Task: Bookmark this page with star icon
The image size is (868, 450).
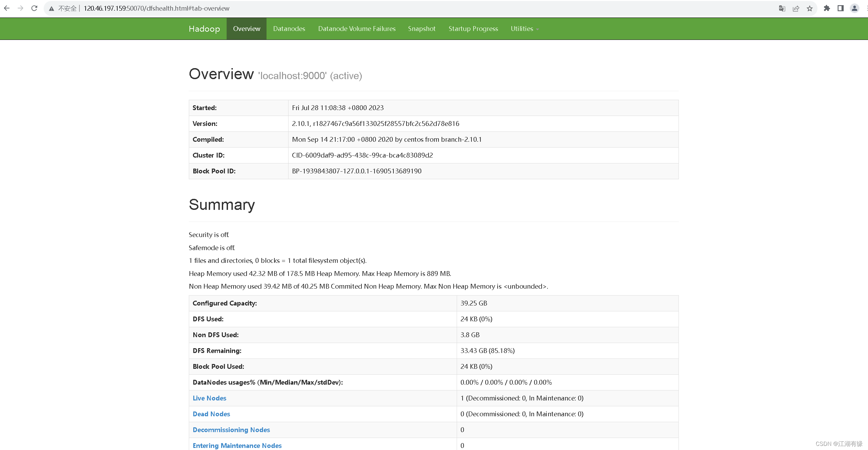Action: [810, 9]
